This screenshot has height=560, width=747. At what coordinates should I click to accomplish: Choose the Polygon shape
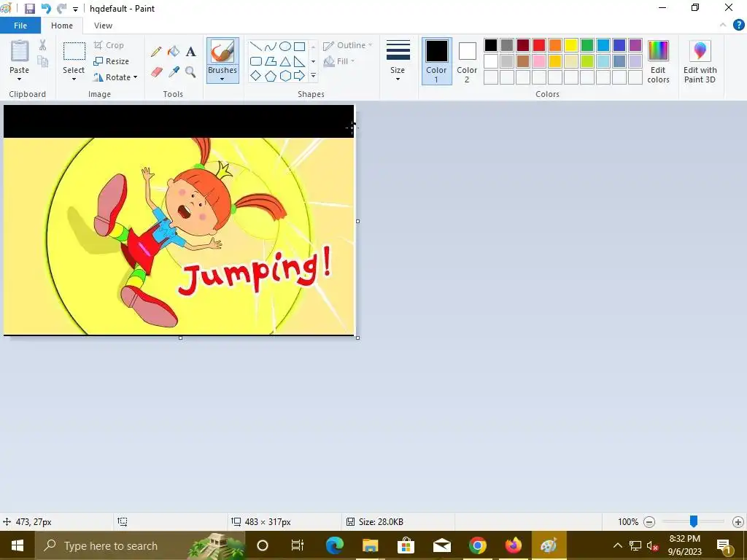click(271, 61)
